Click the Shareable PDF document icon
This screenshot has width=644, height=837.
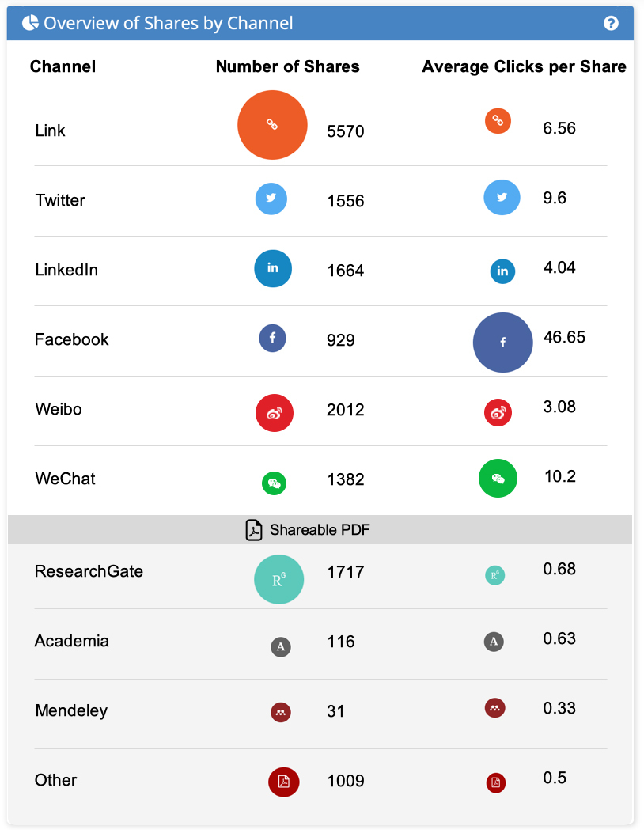(253, 530)
